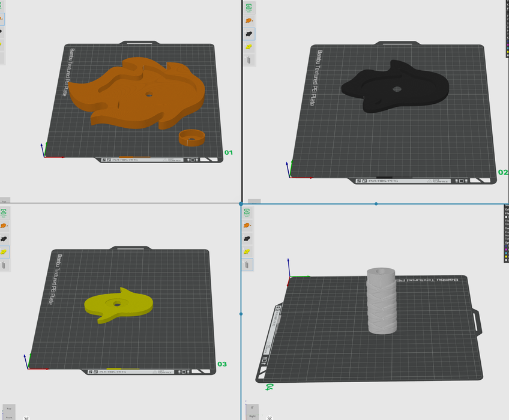Screen dimensions: 509x420
Task: Click the Top face of the bottom-left view cube
Action: point(9,408)
